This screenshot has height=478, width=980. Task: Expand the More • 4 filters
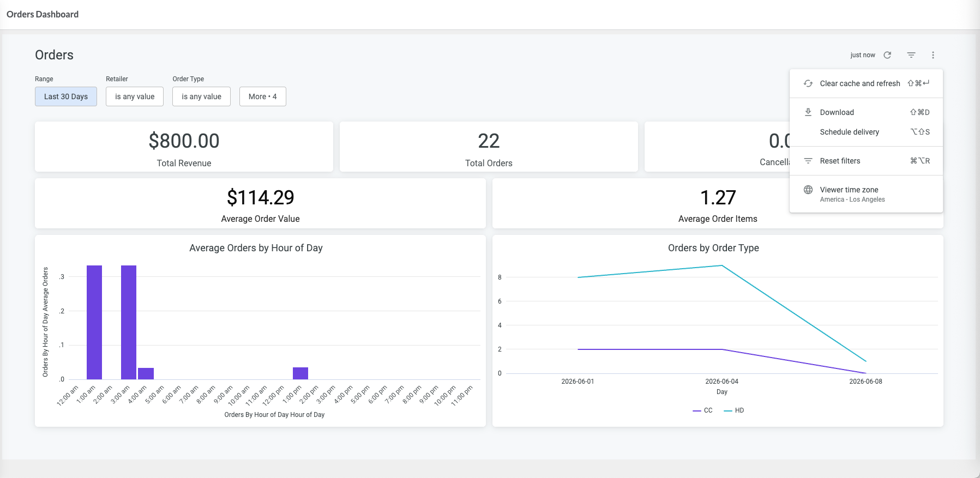pyautogui.click(x=262, y=96)
